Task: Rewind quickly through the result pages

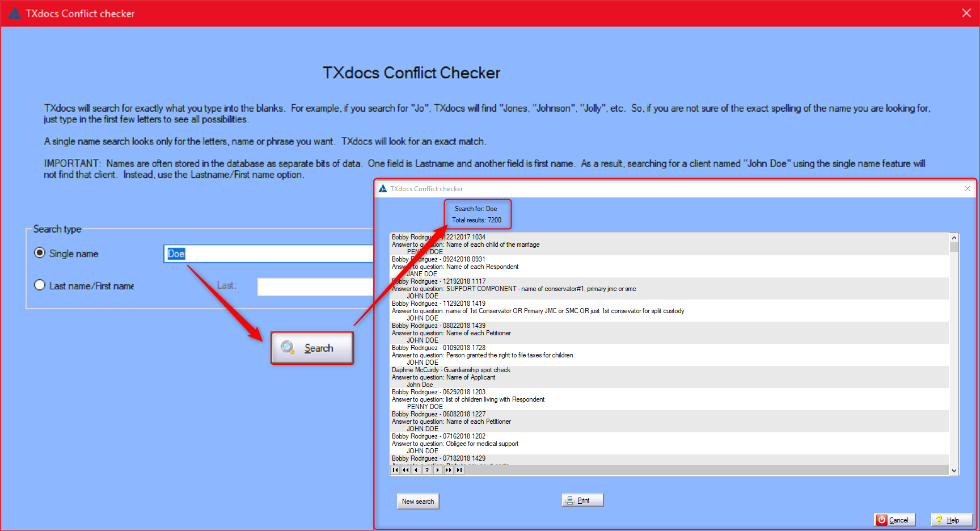Action: (x=405, y=470)
